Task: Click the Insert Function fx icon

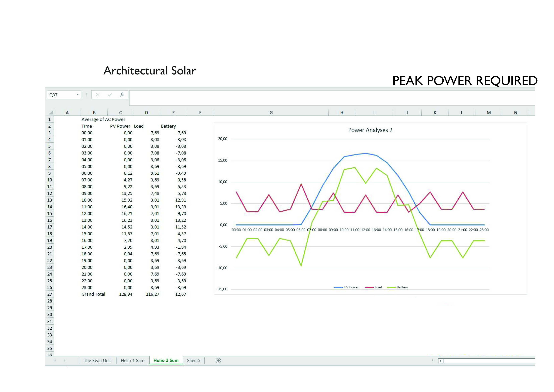Action: [x=122, y=95]
